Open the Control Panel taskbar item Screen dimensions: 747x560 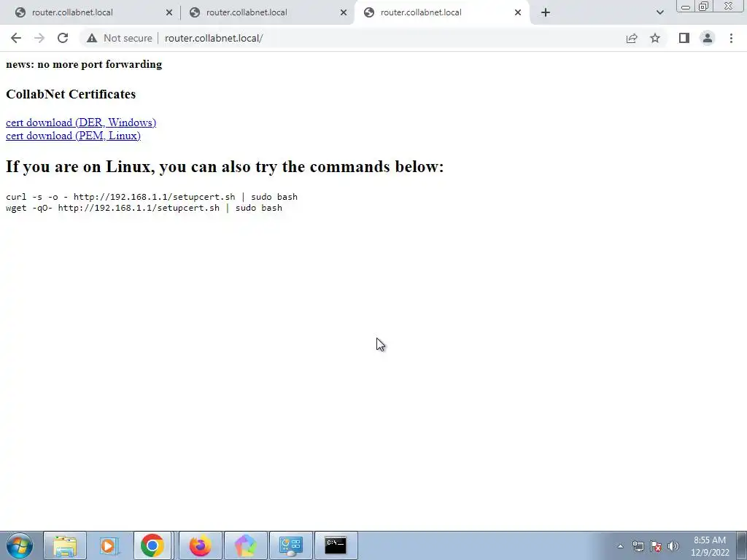(x=291, y=545)
